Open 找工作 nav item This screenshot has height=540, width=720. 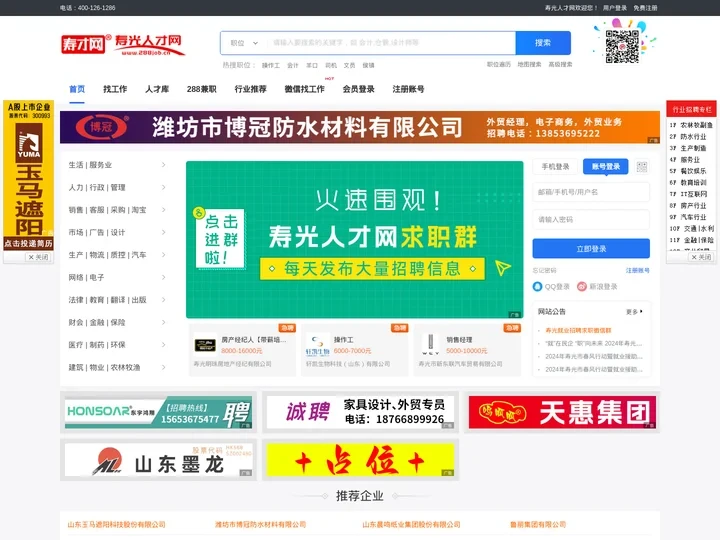click(x=115, y=89)
